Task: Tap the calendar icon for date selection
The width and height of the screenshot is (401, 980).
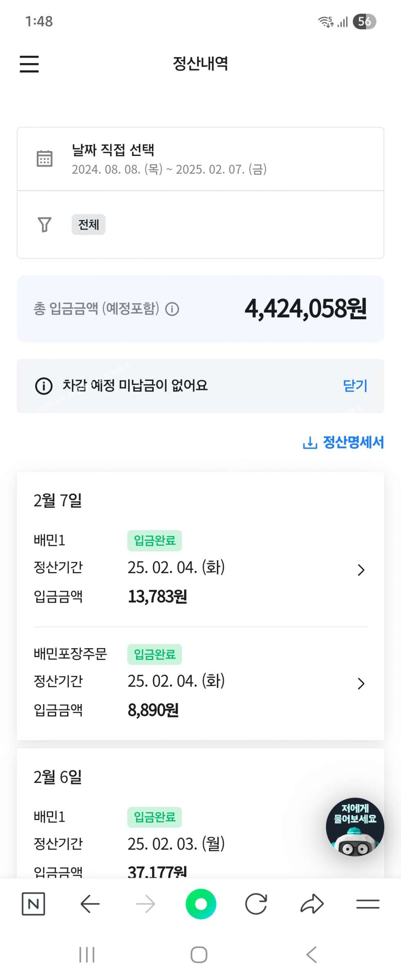Action: (45, 159)
